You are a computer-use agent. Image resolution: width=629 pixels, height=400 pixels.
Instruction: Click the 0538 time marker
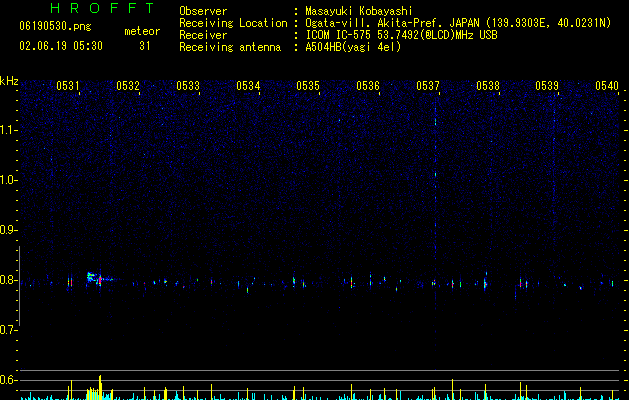[x=488, y=86]
